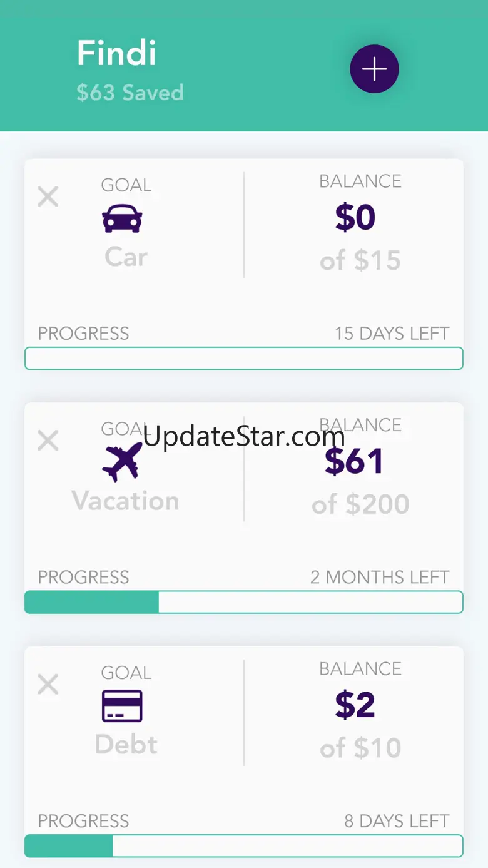Open the Vacation goal name
The height and width of the screenshot is (868, 488).
(x=126, y=501)
